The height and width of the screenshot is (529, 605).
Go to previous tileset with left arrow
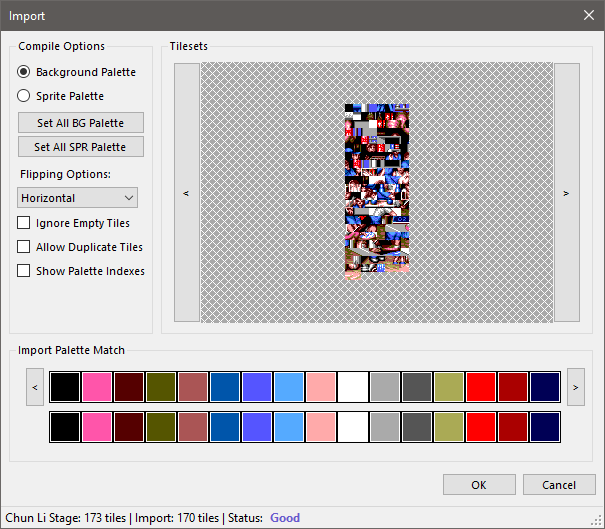click(187, 193)
